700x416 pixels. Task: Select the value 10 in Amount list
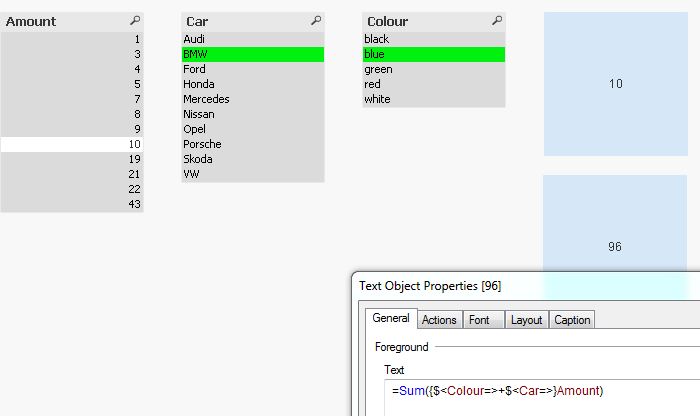[x=72, y=144]
